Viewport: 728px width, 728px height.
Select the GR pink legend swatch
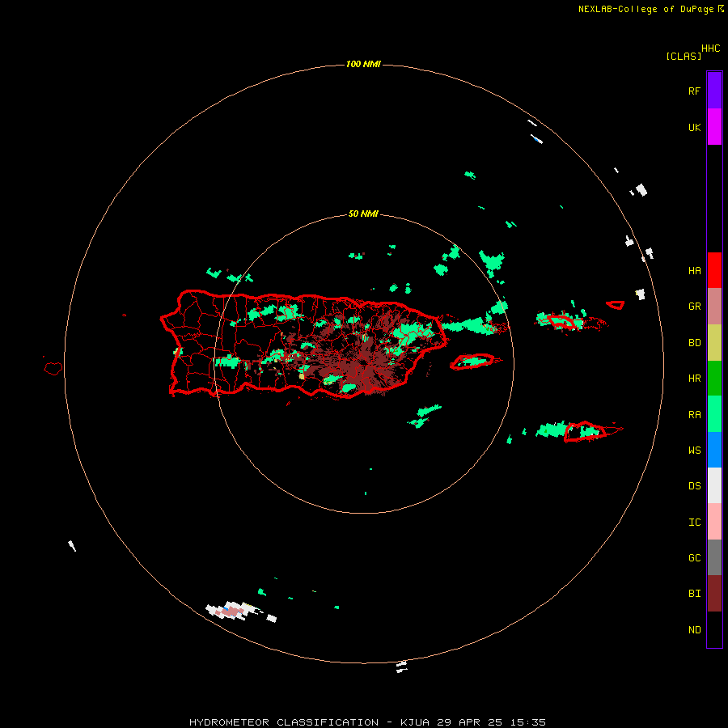pyautogui.click(x=714, y=307)
